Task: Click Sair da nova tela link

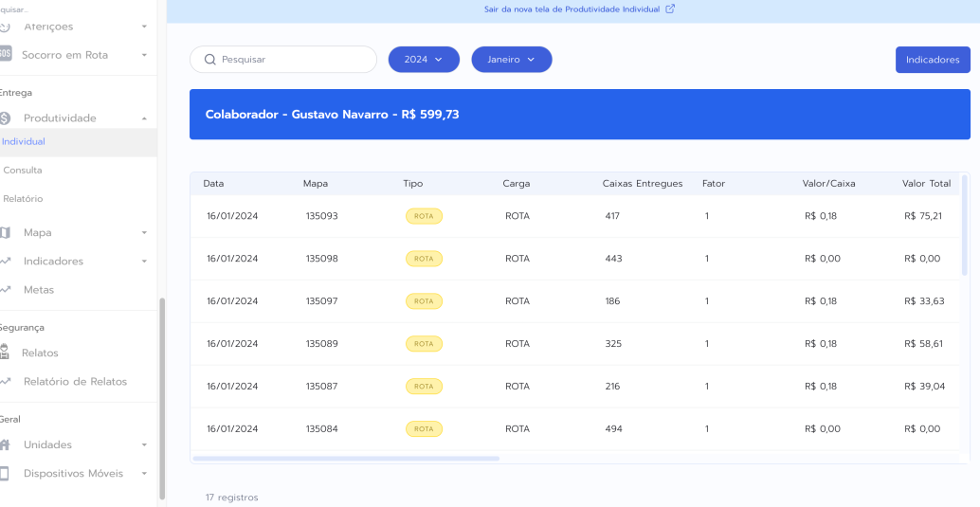Action: click(572, 9)
